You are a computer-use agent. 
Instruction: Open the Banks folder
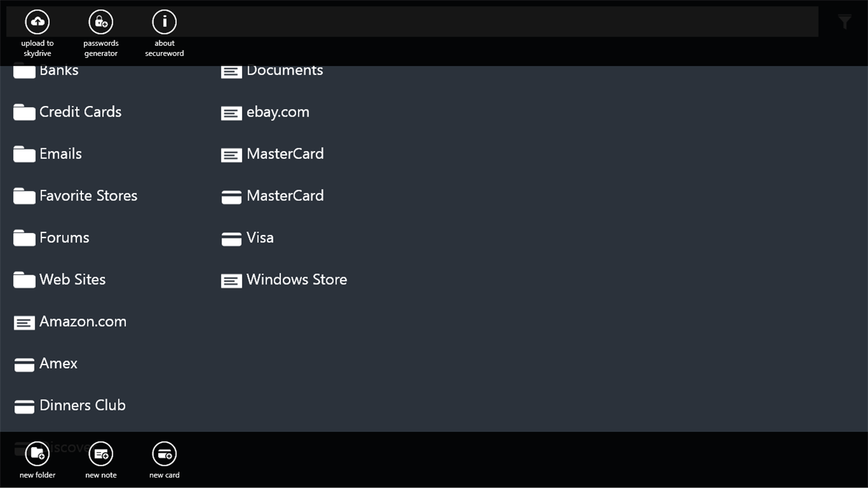pyautogui.click(x=59, y=69)
